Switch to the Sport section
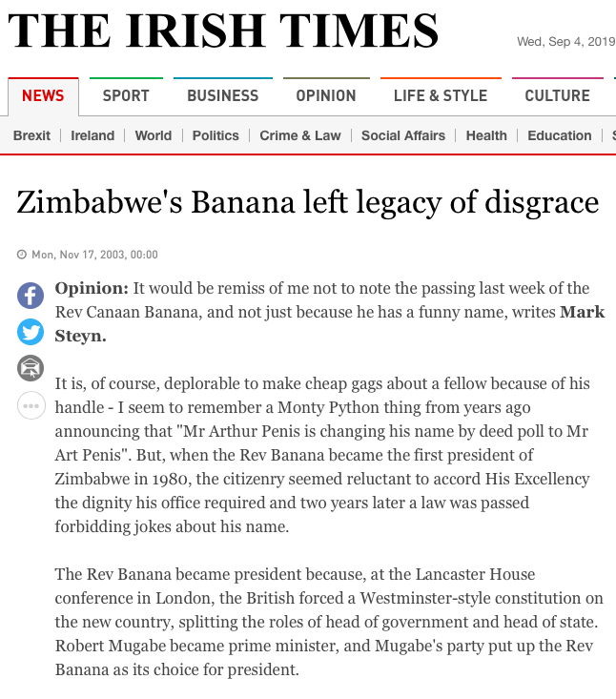 click(x=126, y=95)
